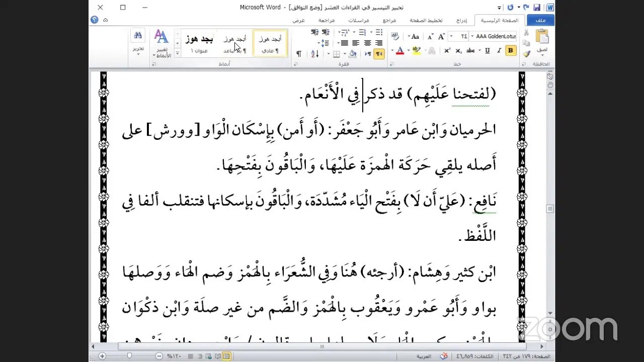
Task: Toggle Show/Hide paragraph marks
Action: (x=299, y=54)
